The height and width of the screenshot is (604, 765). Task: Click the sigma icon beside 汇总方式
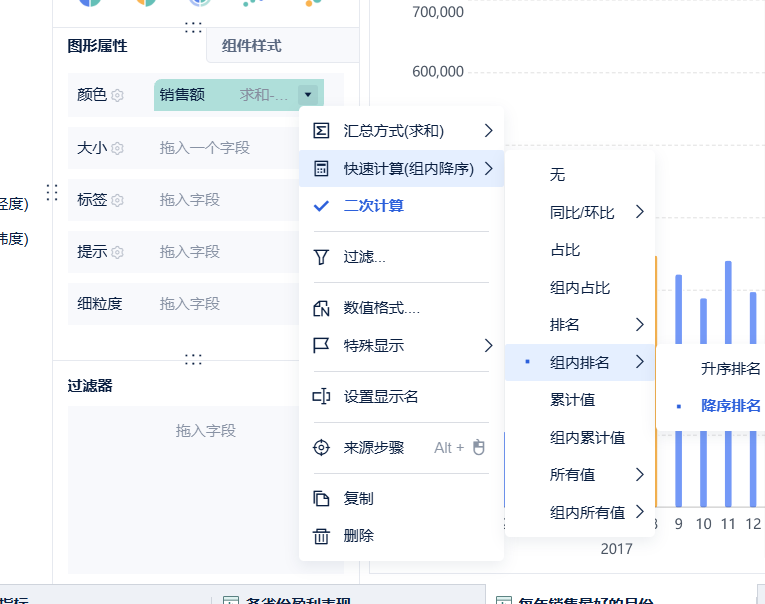coord(321,131)
